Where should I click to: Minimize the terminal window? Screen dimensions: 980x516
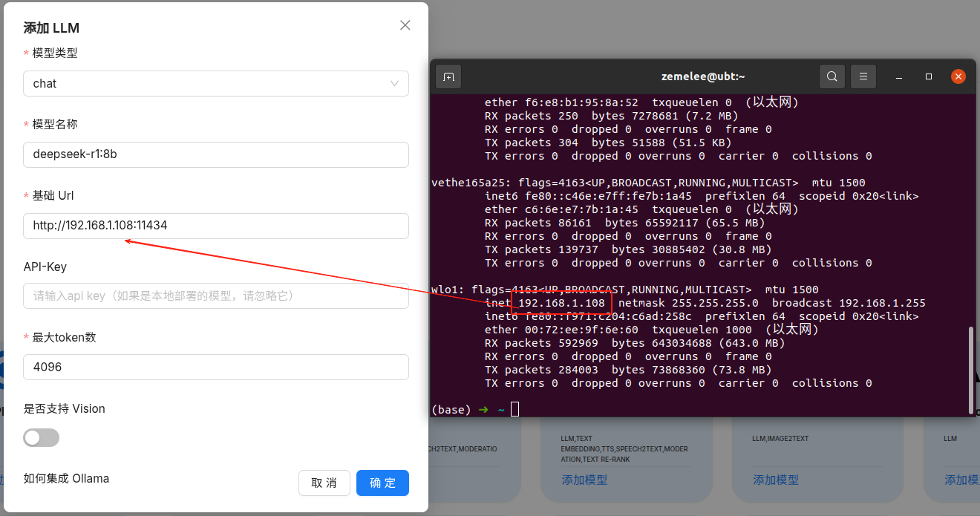(x=899, y=76)
